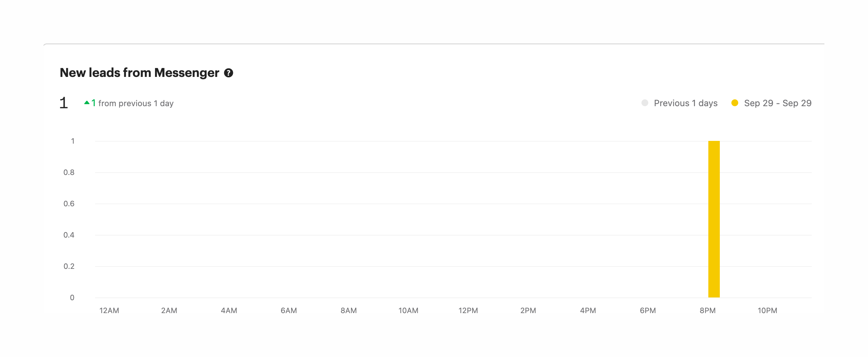Screen dimensions: 868x357
Task: Click the 12AM x-axis label
Action: coord(109,310)
